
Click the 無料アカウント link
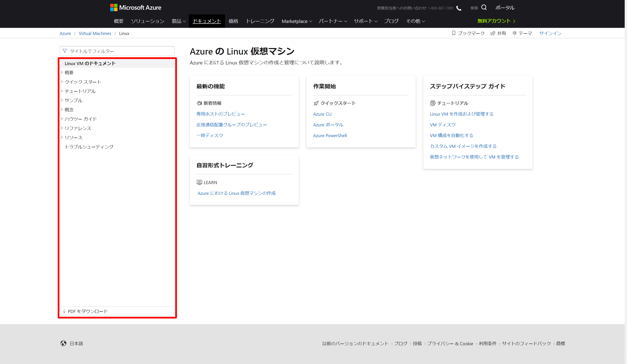496,21
